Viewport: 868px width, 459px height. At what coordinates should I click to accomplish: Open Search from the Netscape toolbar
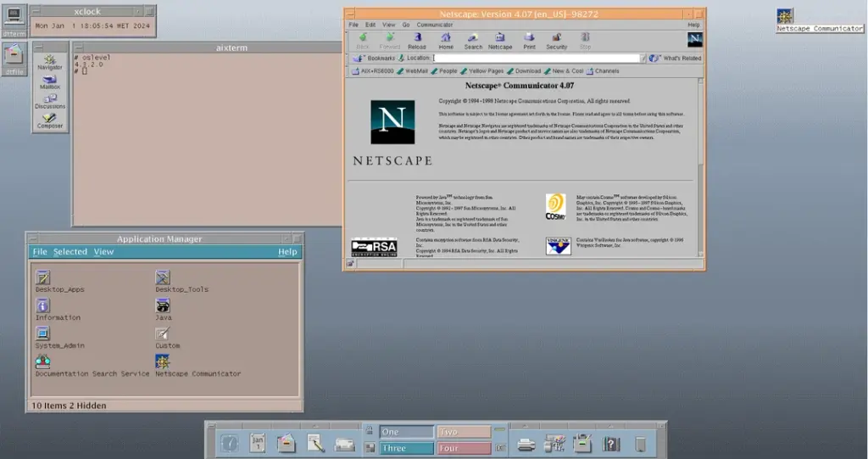[473, 41]
